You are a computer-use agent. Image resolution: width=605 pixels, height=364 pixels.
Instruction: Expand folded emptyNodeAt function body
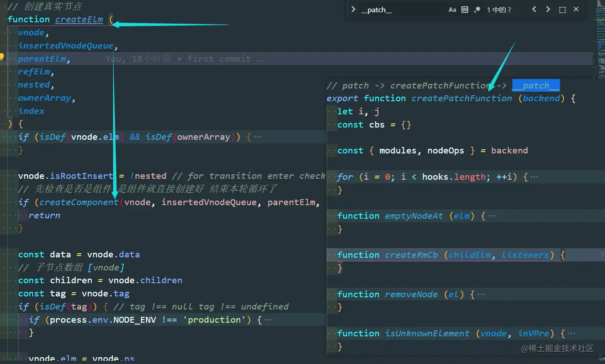pos(491,216)
